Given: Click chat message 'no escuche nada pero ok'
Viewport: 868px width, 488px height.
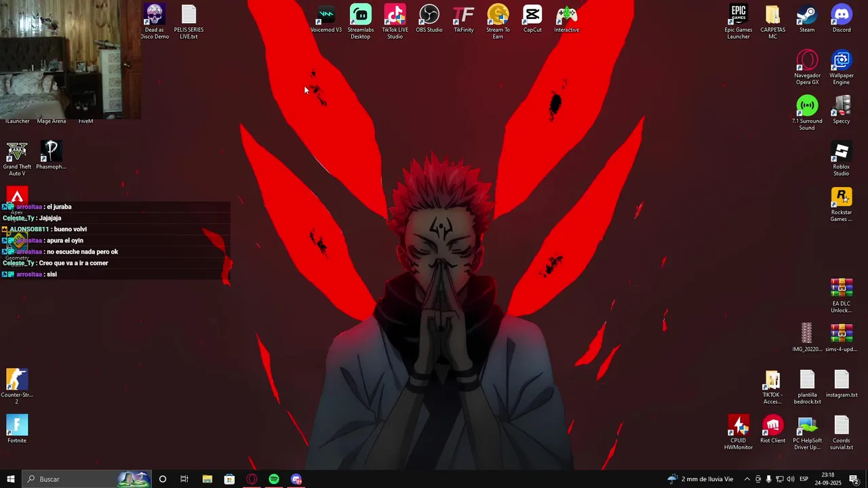Looking at the screenshot, I should coord(82,251).
